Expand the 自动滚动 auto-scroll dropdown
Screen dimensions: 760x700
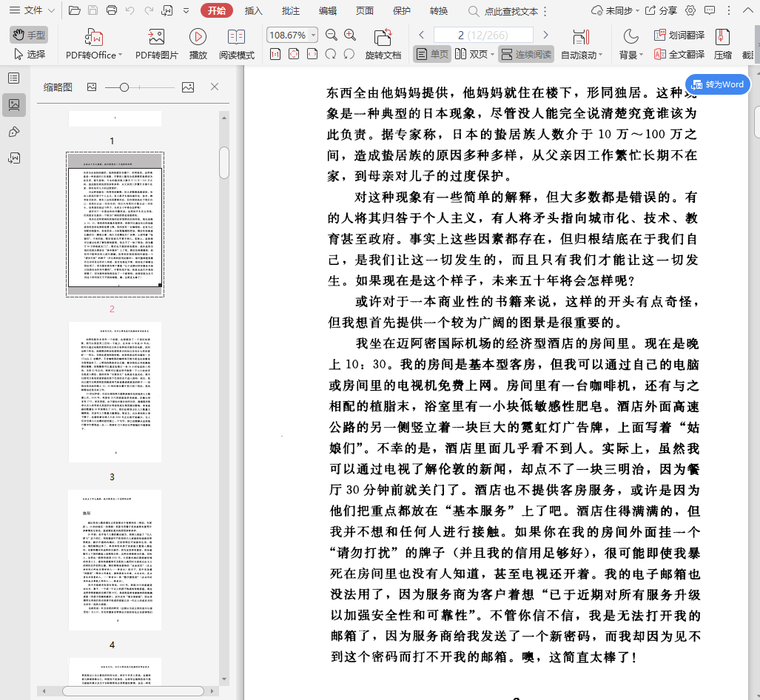pyautogui.click(x=600, y=55)
